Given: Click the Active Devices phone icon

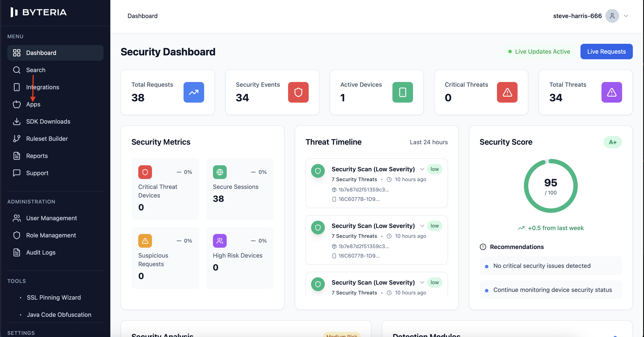Looking at the screenshot, I should tap(402, 92).
